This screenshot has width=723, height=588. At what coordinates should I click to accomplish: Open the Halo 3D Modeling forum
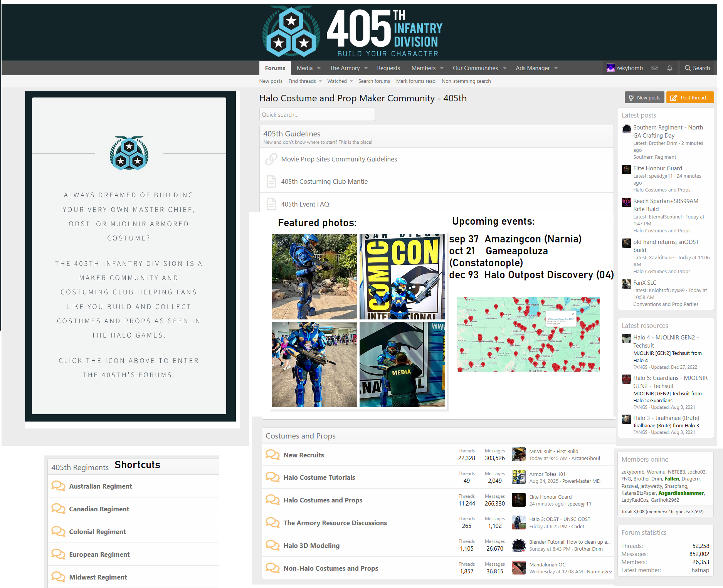coord(311,546)
